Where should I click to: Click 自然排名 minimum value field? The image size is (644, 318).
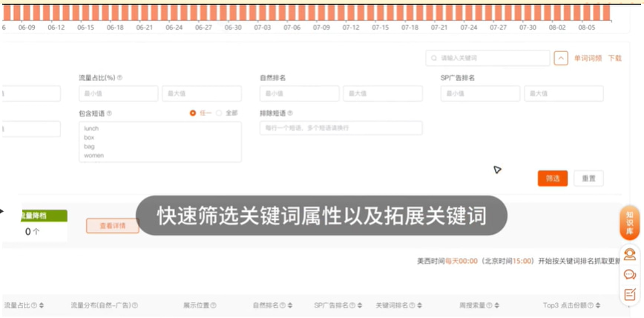[x=300, y=94]
